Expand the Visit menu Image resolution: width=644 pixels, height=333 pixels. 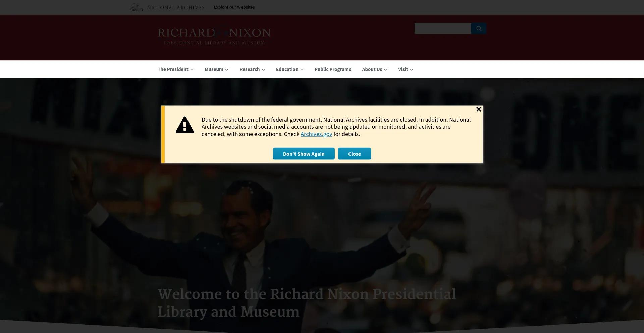click(406, 69)
